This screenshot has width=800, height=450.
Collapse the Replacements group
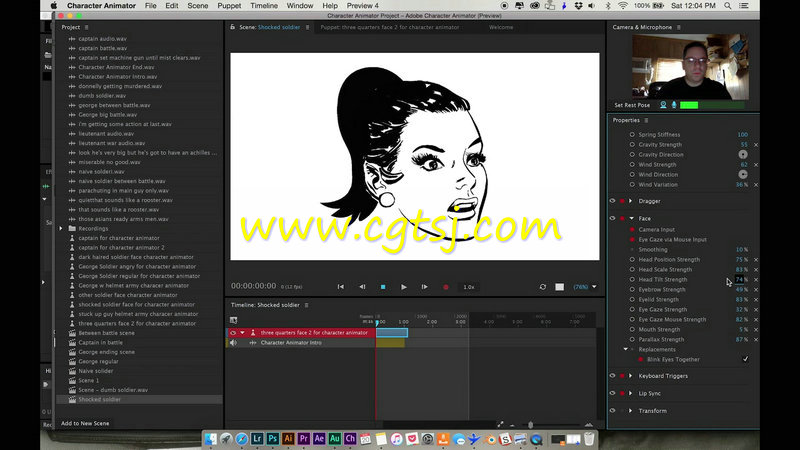626,349
